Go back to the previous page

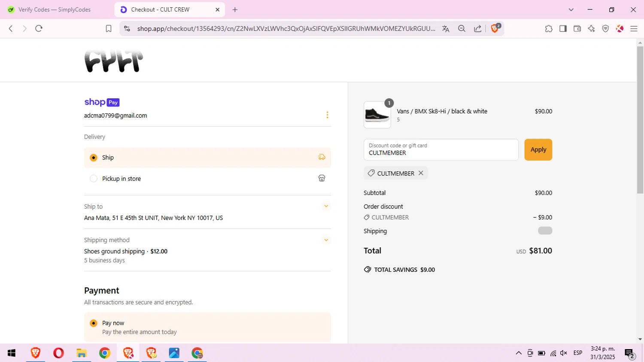coord(11,28)
